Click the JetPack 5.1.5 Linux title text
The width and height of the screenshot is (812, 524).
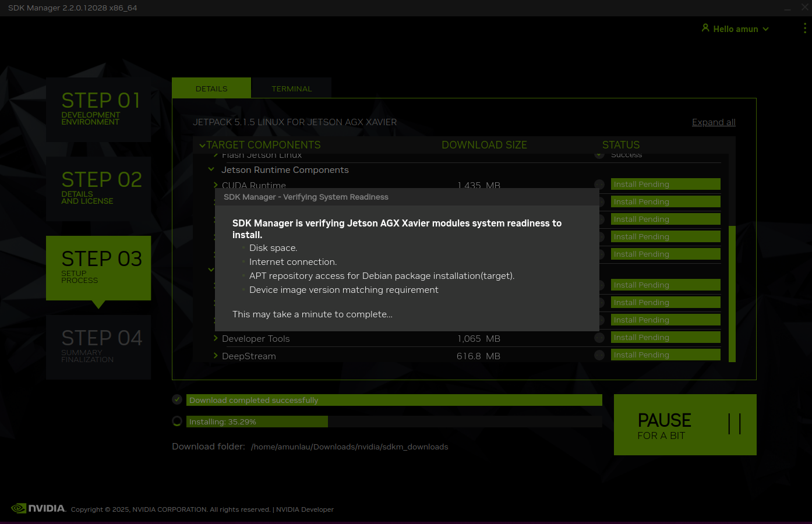pyautogui.click(x=295, y=122)
